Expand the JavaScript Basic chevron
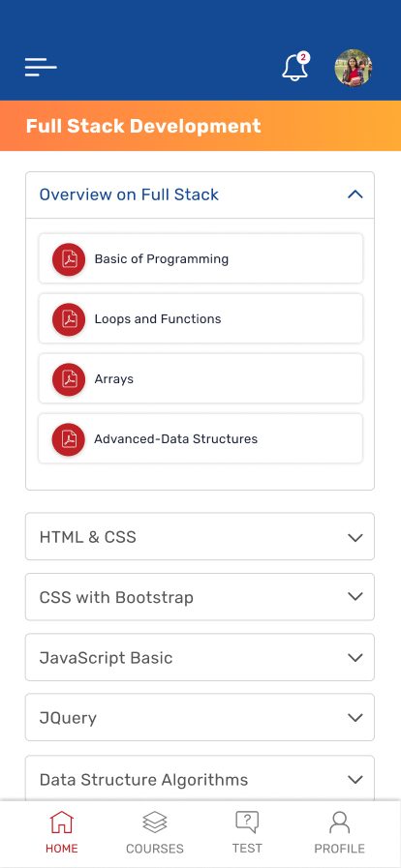The width and height of the screenshot is (401, 868). (x=355, y=658)
